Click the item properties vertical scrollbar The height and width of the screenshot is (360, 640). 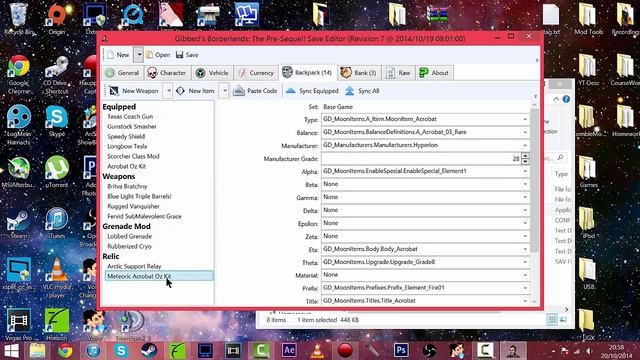[535, 180]
